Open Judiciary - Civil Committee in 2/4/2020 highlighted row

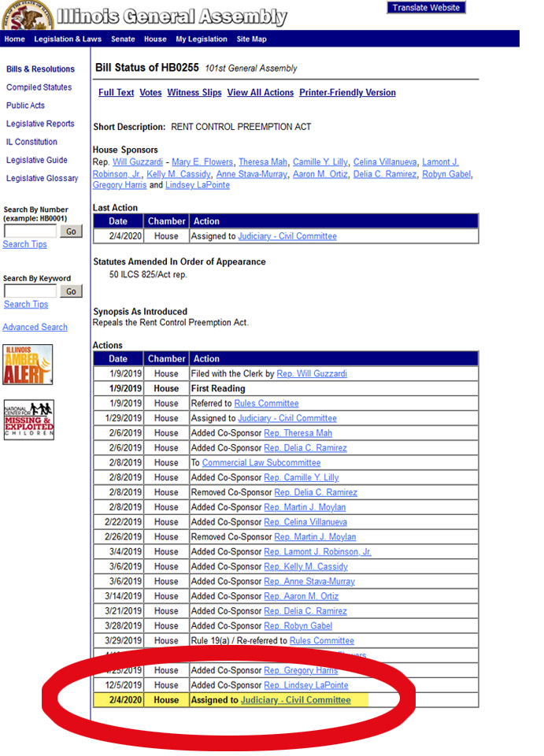[x=296, y=700]
